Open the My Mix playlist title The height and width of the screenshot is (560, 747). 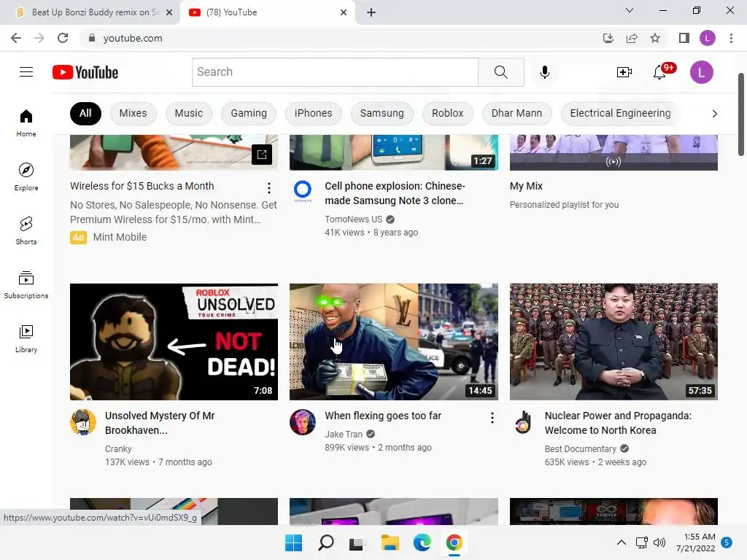tap(526, 186)
